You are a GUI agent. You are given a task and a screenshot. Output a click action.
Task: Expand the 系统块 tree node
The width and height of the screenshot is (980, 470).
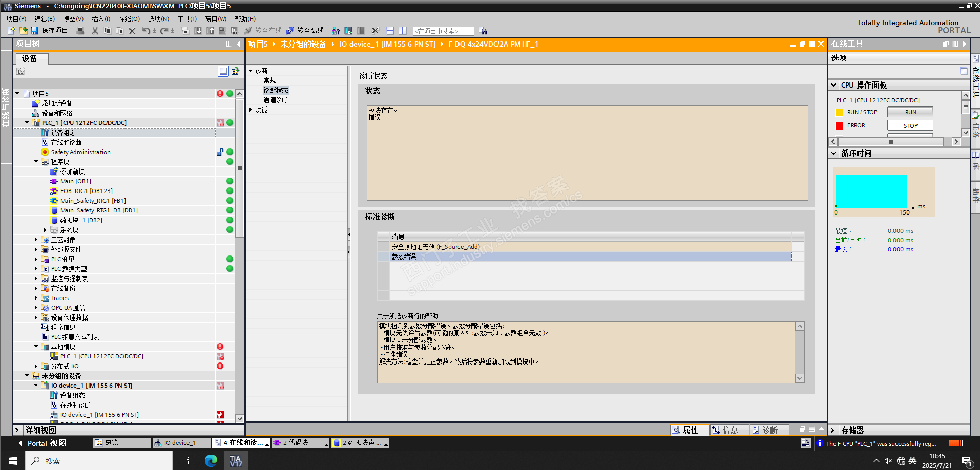point(46,230)
